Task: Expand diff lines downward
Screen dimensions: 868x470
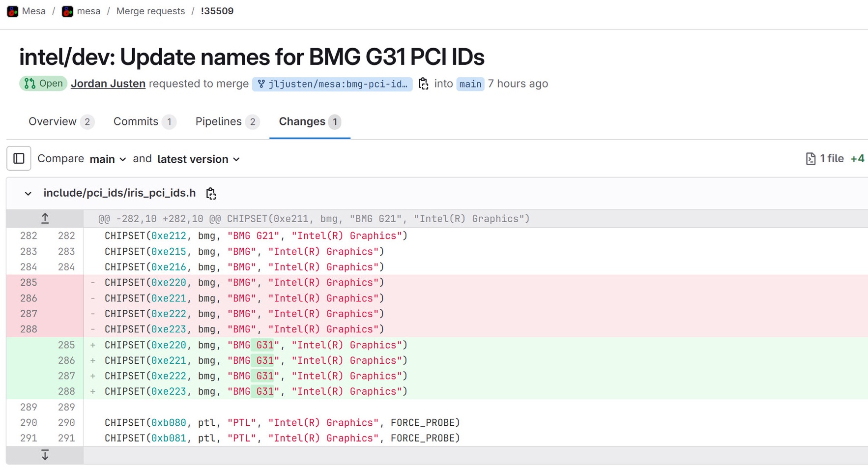Action: [x=45, y=455]
